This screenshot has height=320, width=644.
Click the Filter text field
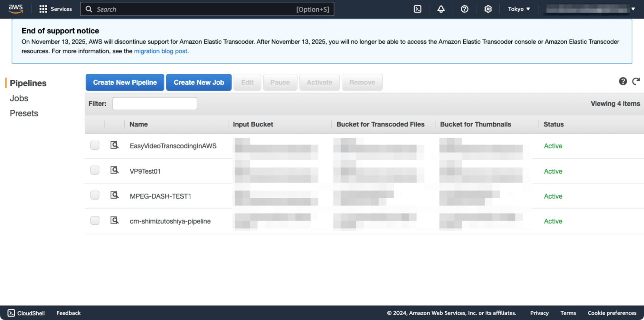point(155,103)
